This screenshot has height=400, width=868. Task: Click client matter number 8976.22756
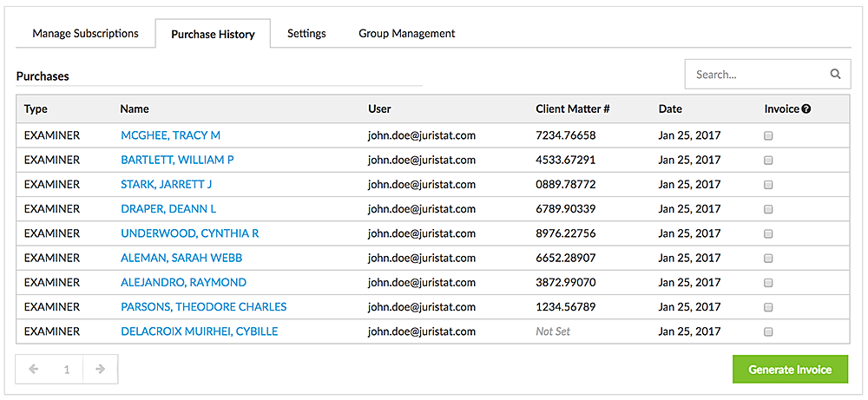(x=566, y=233)
